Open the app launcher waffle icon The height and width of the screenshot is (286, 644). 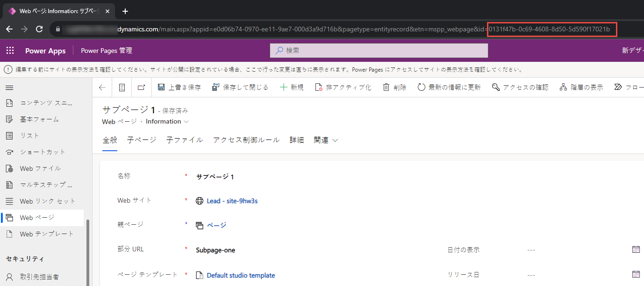coord(10,51)
